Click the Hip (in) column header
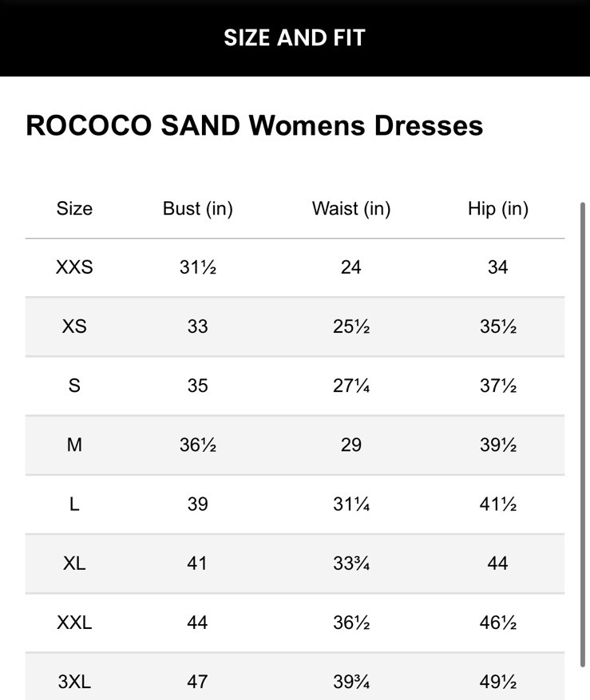Screen dimensions: 590x700 (497, 209)
